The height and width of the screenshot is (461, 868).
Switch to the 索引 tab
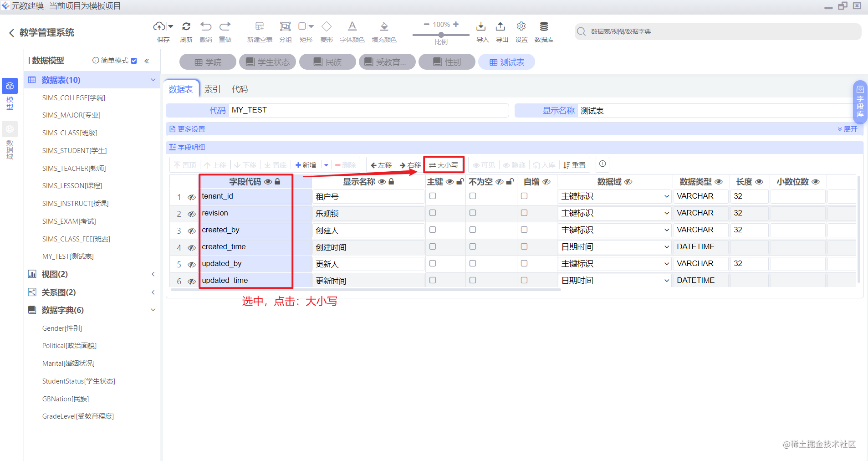point(212,89)
